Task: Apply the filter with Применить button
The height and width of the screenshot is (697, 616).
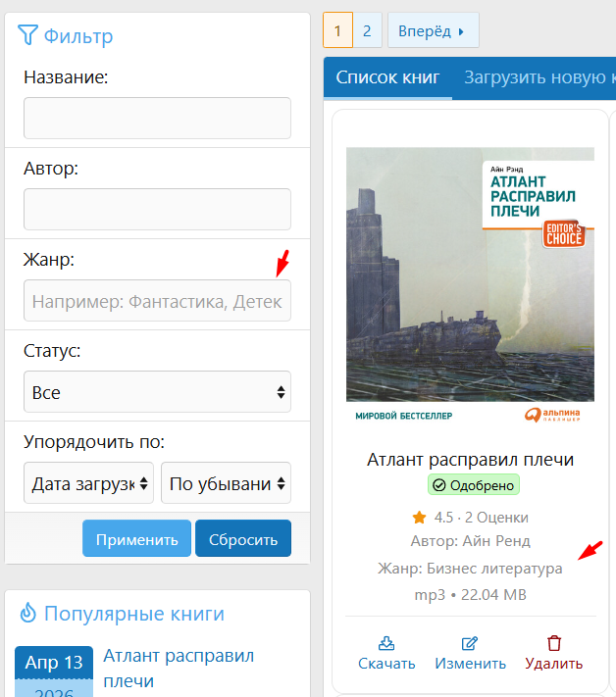Action: (137, 538)
